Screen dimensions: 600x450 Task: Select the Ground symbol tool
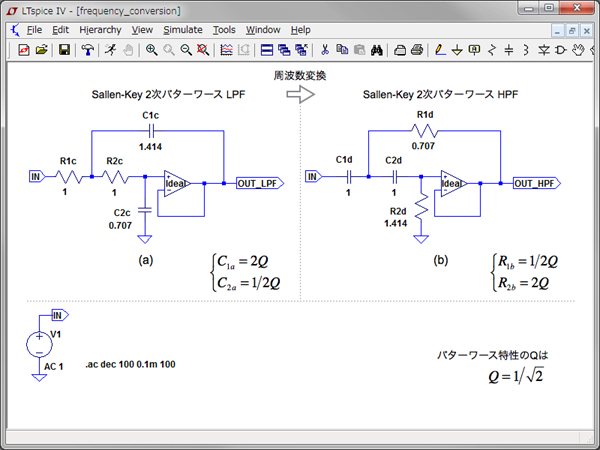point(457,49)
